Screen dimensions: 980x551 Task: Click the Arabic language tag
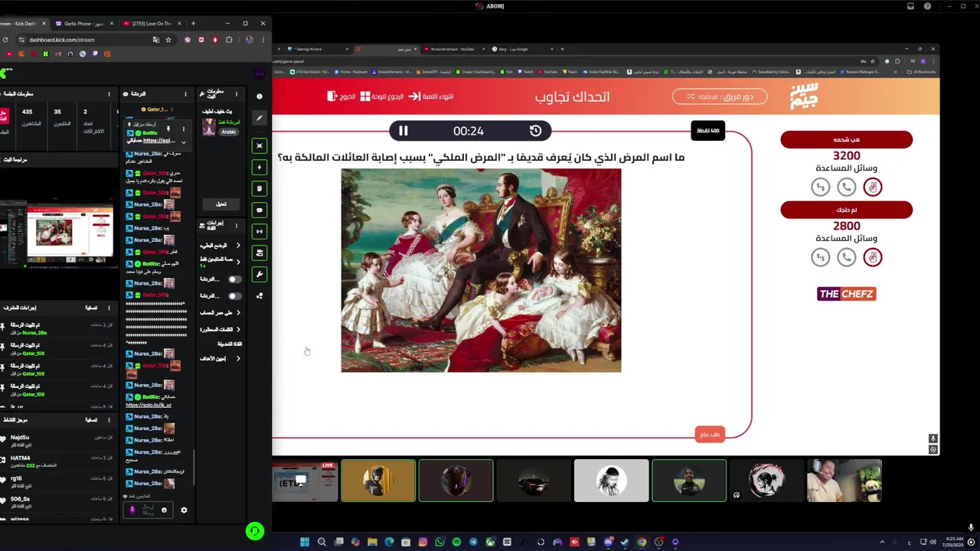pyautogui.click(x=229, y=132)
